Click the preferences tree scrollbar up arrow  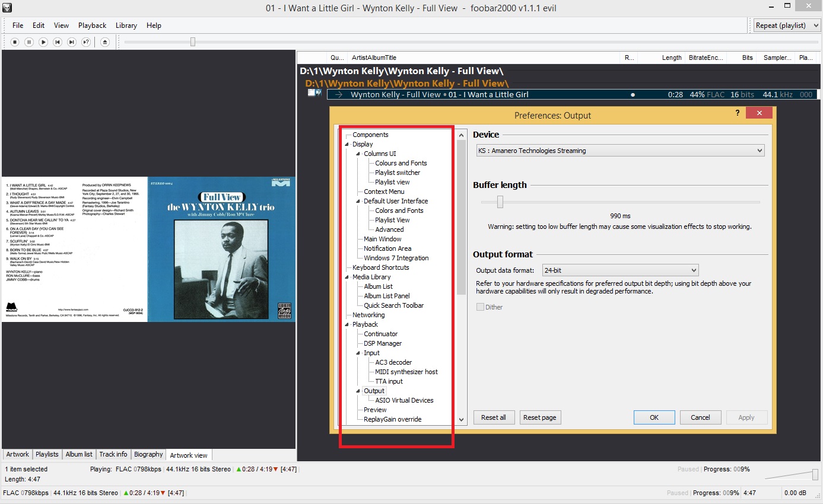(462, 135)
